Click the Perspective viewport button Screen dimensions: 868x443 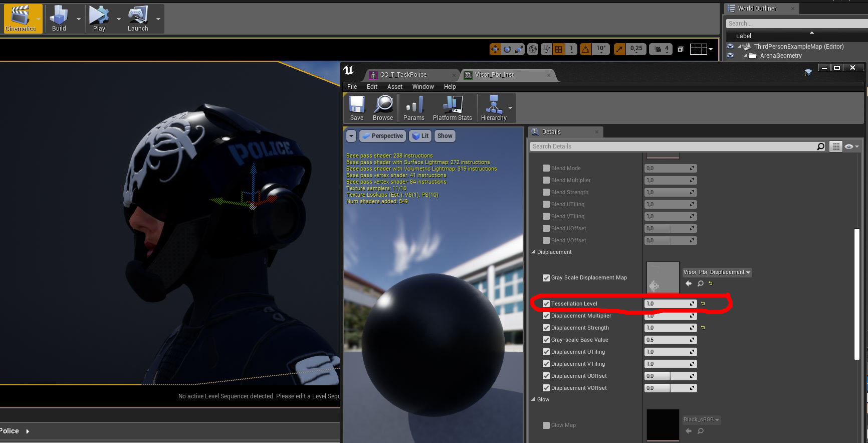click(382, 136)
